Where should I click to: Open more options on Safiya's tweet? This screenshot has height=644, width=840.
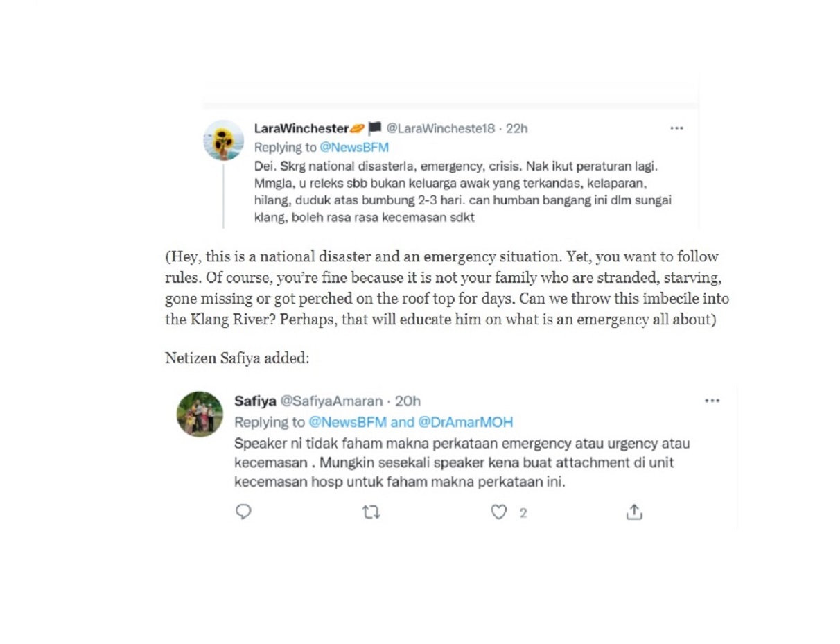tap(712, 401)
